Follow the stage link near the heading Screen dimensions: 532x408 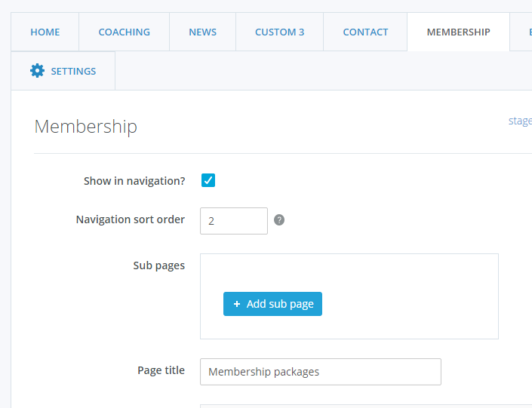(520, 121)
